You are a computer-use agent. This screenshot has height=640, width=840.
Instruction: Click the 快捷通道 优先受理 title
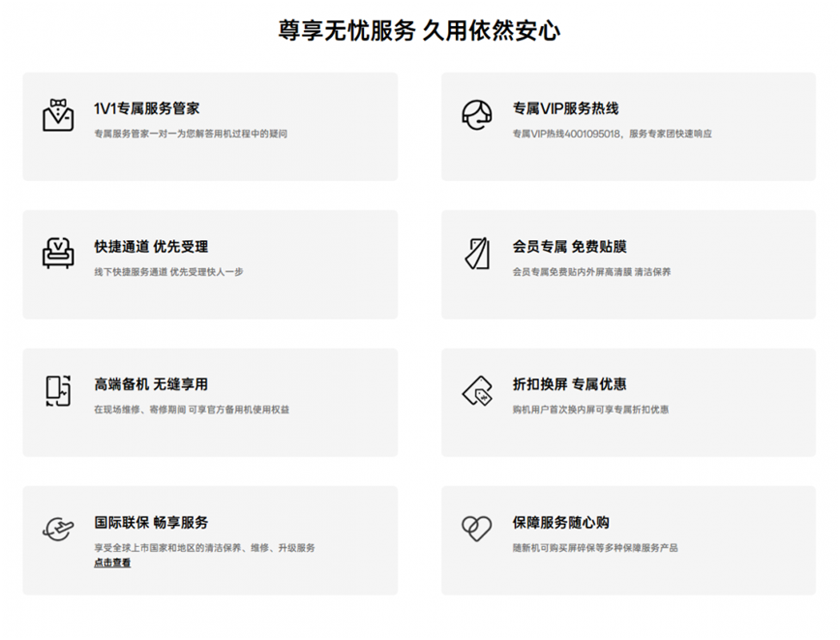point(151,247)
